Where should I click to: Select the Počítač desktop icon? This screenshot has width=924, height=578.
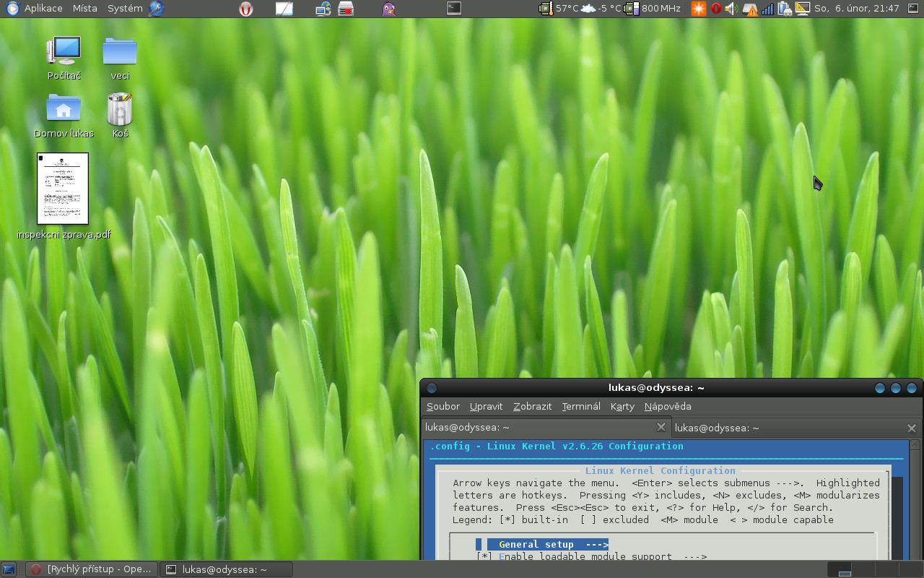click(64, 58)
